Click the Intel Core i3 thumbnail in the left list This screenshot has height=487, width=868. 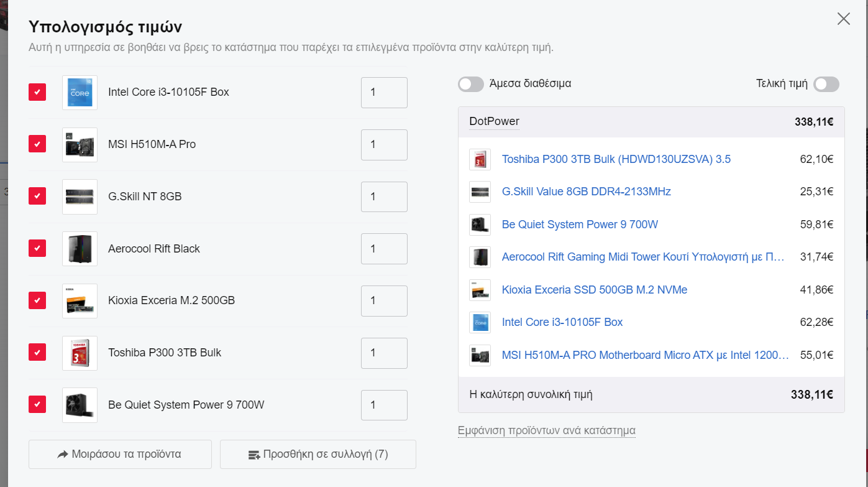pos(80,92)
